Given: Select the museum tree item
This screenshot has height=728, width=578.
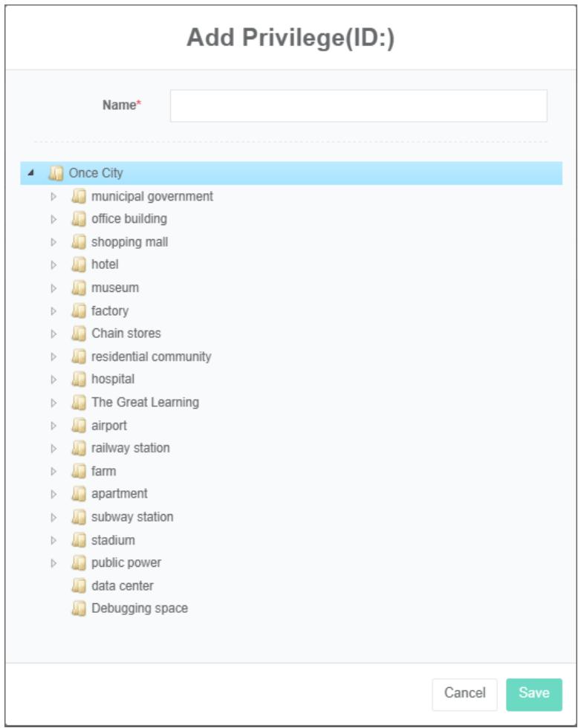Looking at the screenshot, I should pos(114,288).
